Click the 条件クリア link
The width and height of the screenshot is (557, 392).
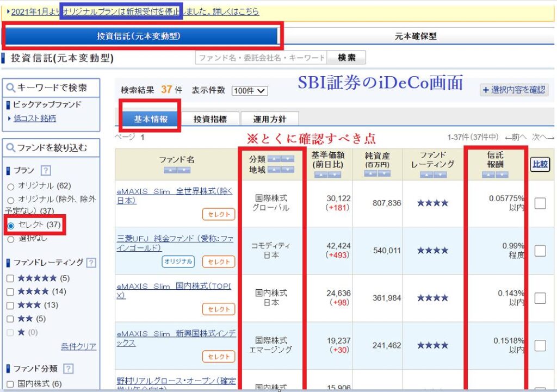point(78,346)
